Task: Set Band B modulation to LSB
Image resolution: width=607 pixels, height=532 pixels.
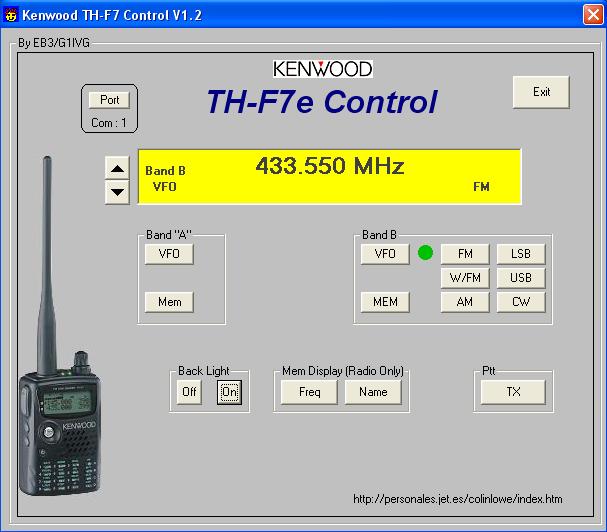Action: (520, 254)
